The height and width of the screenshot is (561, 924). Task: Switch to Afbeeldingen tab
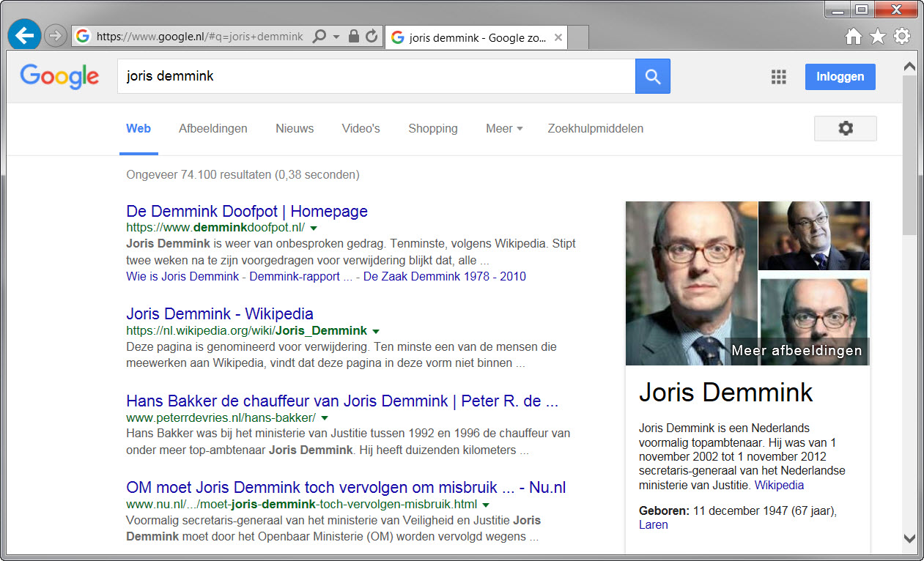pyautogui.click(x=213, y=129)
